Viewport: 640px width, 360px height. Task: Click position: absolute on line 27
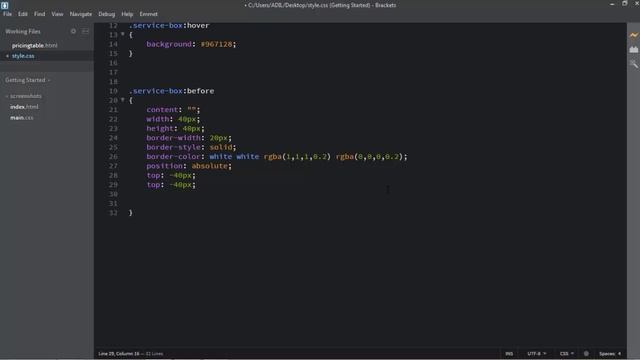pyautogui.click(x=189, y=166)
